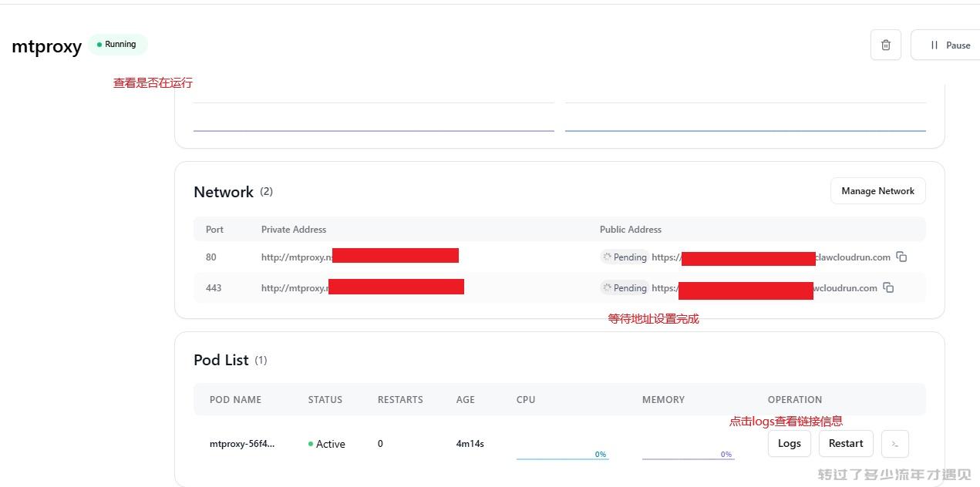The image size is (980, 487).
Task: Delete the mtproxy app via trash icon
Action: (x=885, y=45)
